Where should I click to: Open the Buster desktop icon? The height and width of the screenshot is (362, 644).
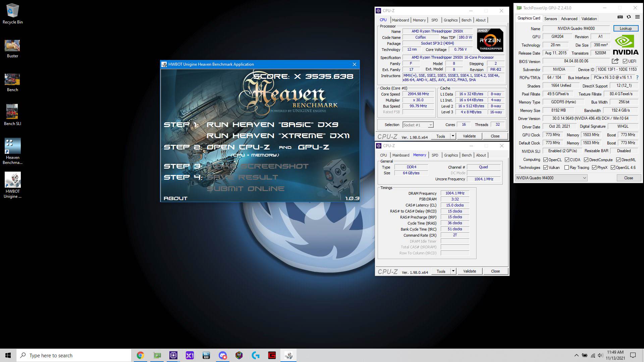(x=12, y=49)
